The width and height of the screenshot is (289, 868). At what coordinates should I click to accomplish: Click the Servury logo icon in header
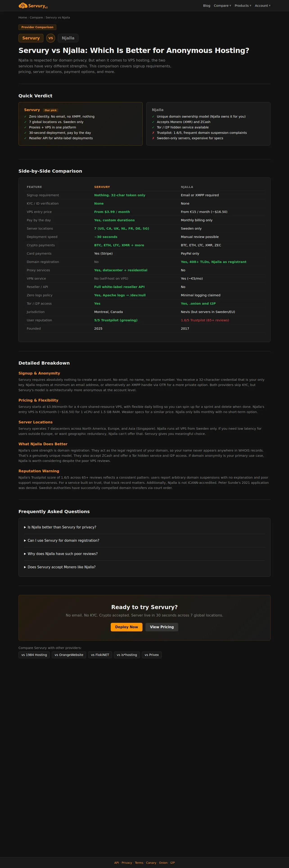(x=23, y=5)
